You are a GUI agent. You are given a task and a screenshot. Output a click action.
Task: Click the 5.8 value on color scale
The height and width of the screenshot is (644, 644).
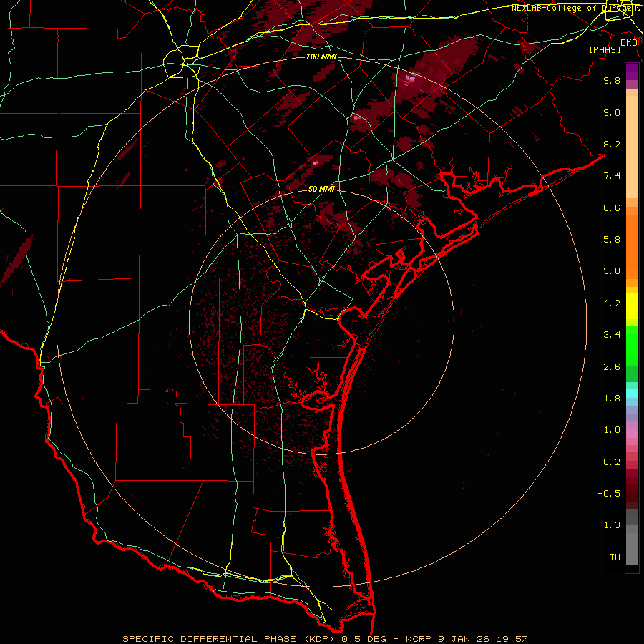tap(612, 240)
